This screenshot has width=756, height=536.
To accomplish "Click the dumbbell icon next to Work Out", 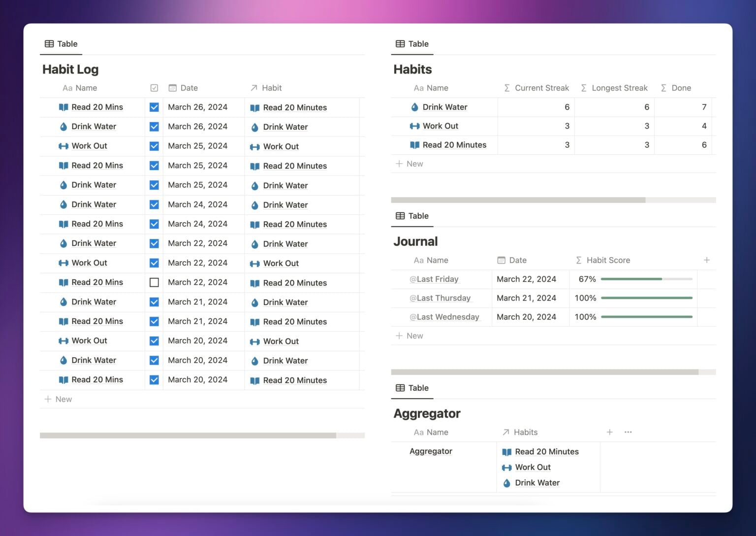I will pyautogui.click(x=63, y=146).
